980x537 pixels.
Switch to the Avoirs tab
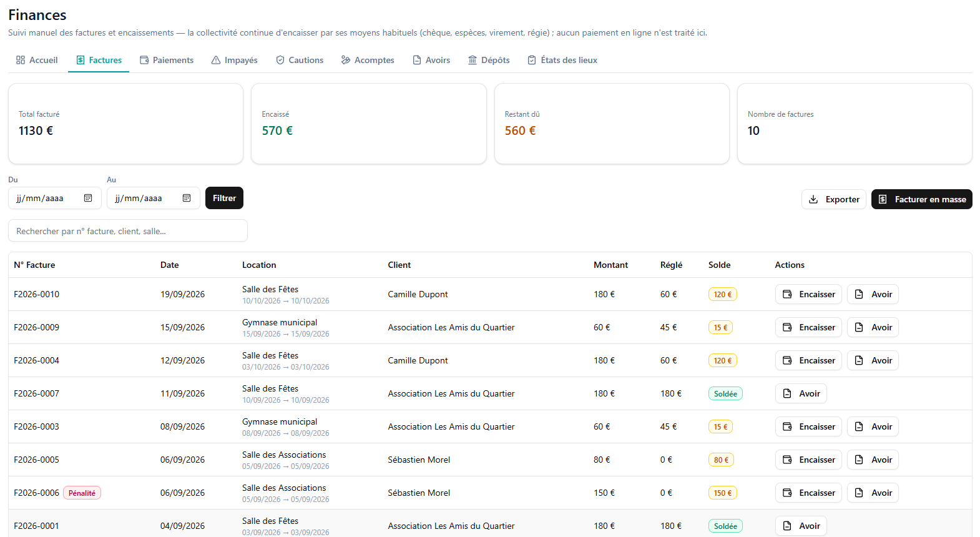[x=431, y=60]
